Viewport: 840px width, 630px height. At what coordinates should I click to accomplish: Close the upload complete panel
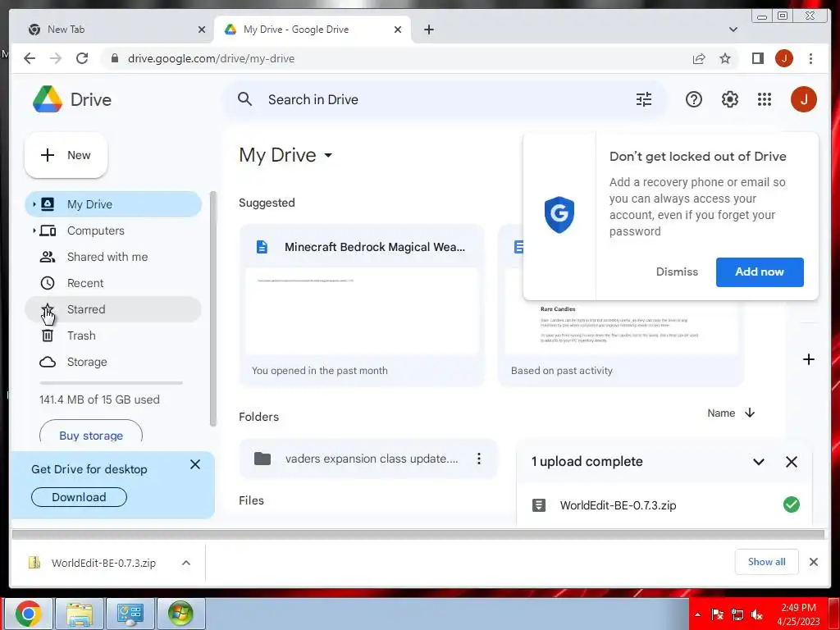pos(792,462)
